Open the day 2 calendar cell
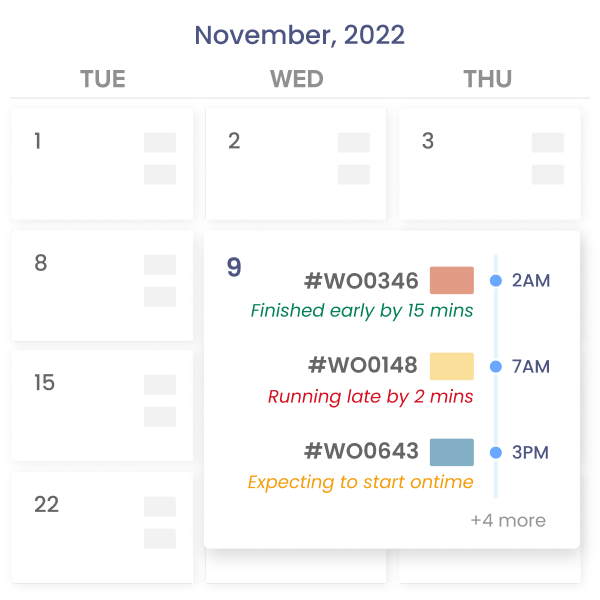The height and width of the screenshot is (600, 600). 296,163
